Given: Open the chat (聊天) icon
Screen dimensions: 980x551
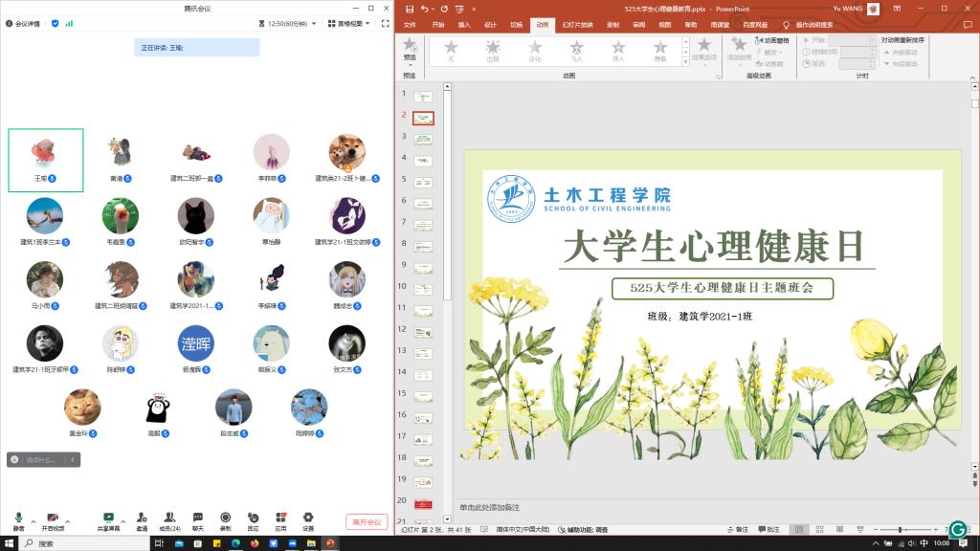Looking at the screenshot, I should coord(198,518).
